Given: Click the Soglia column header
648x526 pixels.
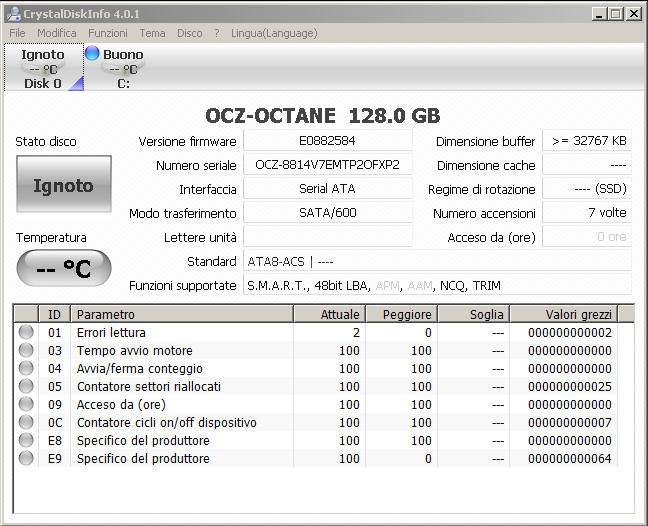Looking at the screenshot, I should (474, 314).
